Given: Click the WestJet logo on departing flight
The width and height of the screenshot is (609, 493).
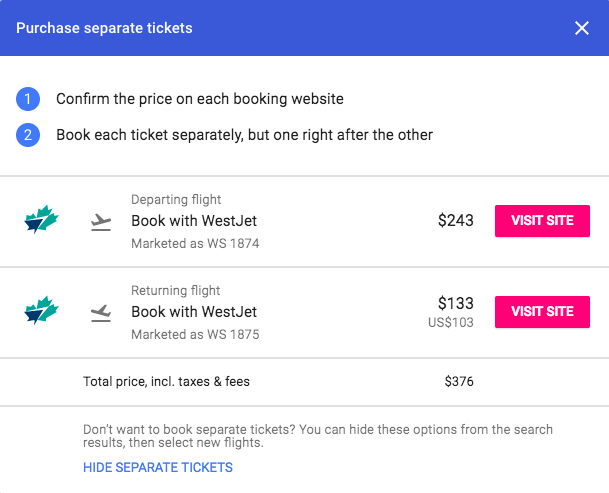Looking at the screenshot, I should click(41, 219).
